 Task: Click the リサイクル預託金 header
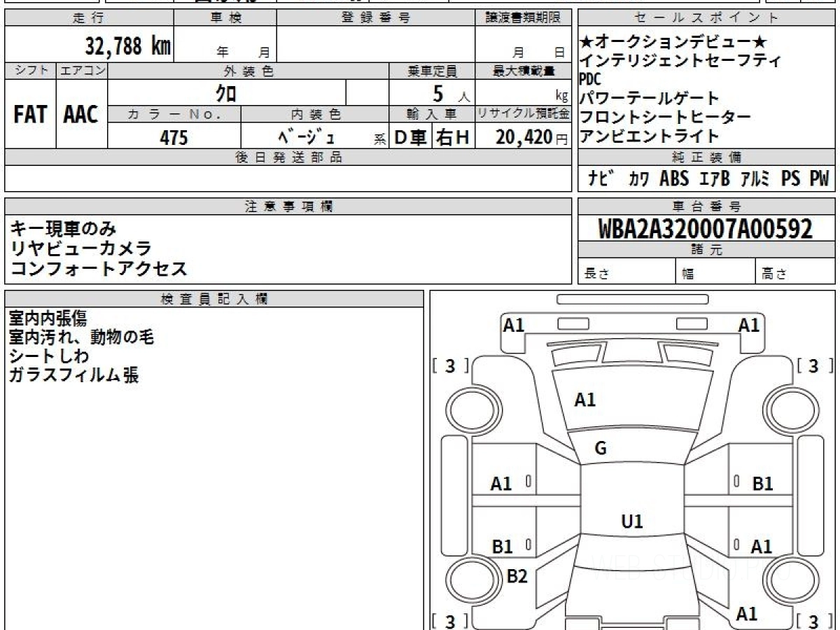tap(524, 113)
